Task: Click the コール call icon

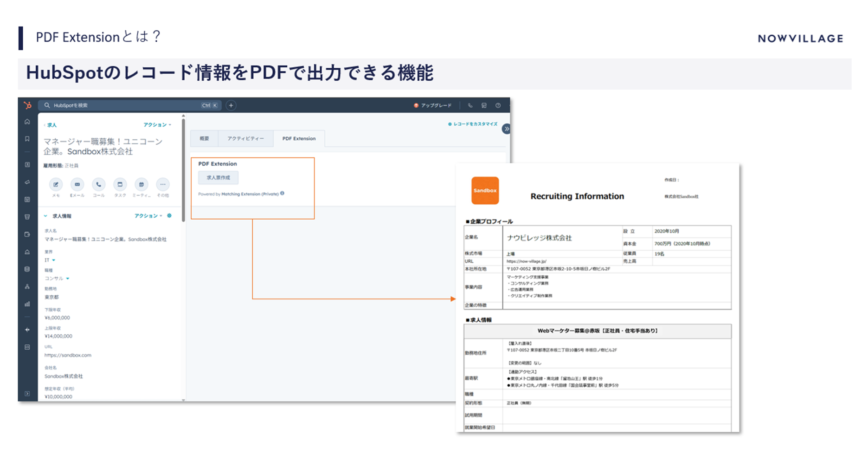Action: (98, 184)
